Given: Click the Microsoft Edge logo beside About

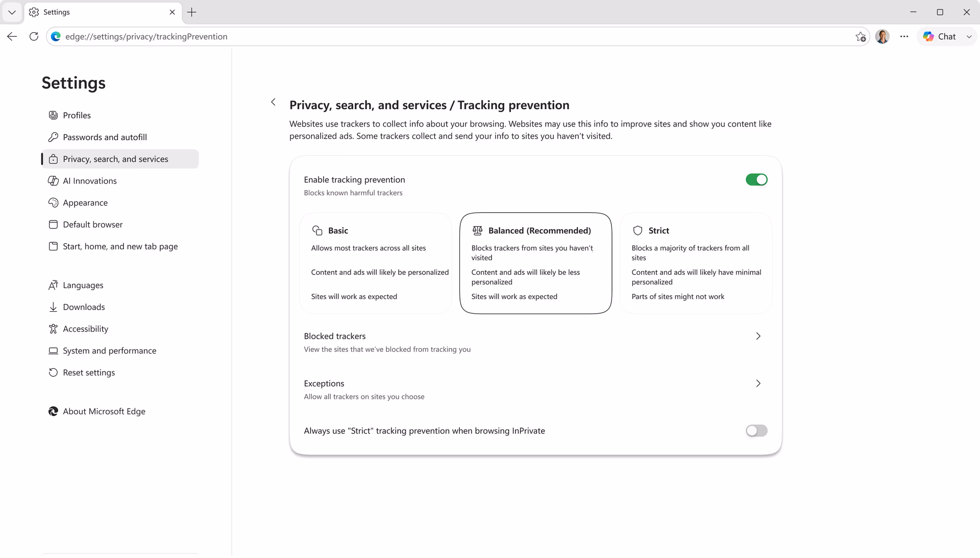Looking at the screenshot, I should pyautogui.click(x=53, y=412).
